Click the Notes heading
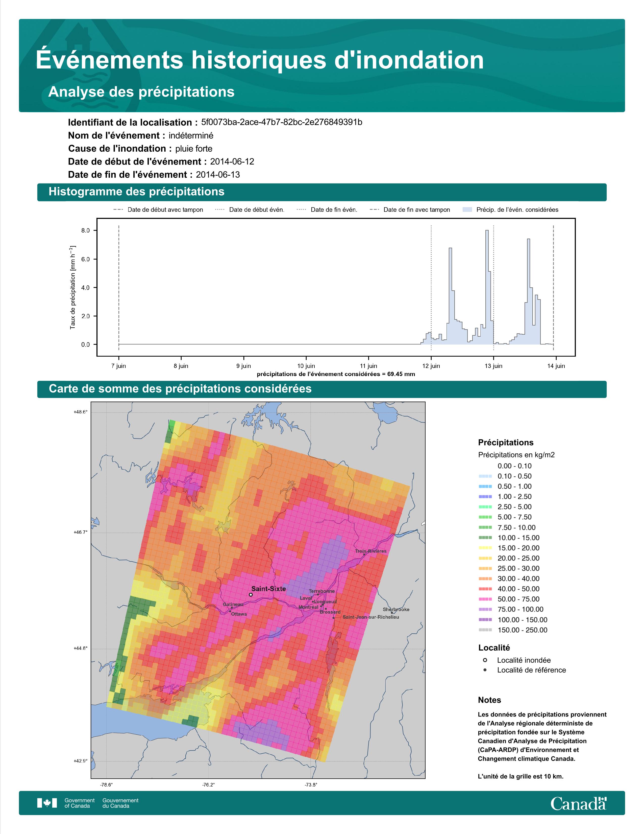The width and height of the screenshot is (644, 834). [x=489, y=700]
